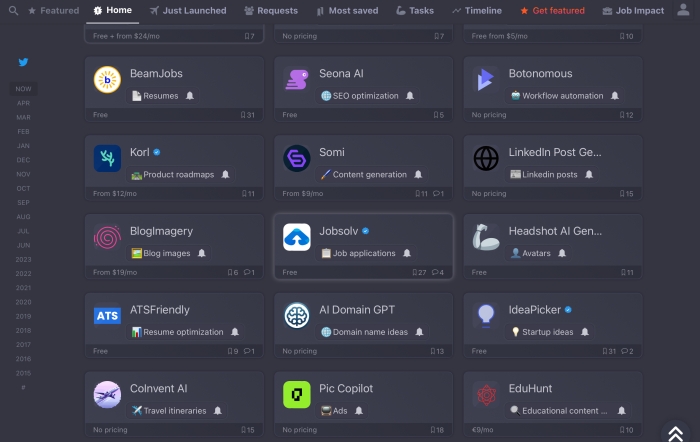Open the EduHunt title

point(530,388)
